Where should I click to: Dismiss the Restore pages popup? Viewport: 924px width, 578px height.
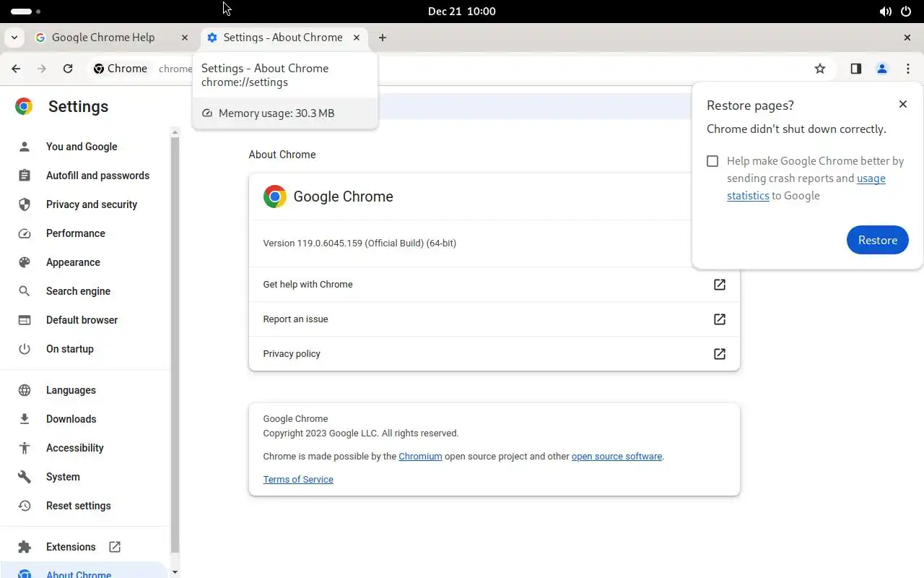[x=903, y=104]
